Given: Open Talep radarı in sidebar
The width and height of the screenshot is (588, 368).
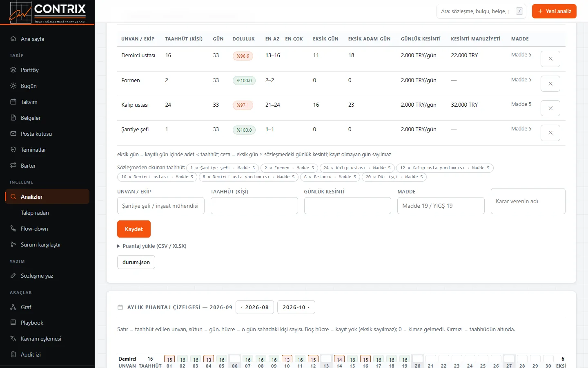Looking at the screenshot, I should pyautogui.click(x=47, y=213).
